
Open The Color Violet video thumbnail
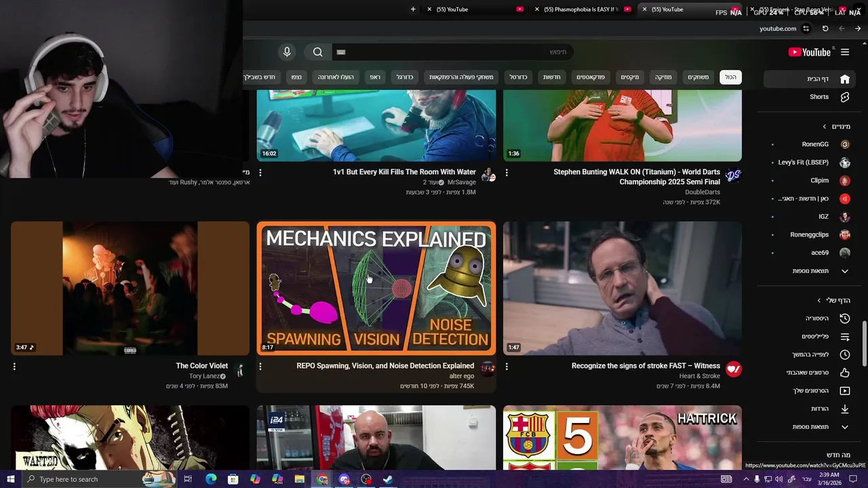pyautogui.click(x=130, y=289)
